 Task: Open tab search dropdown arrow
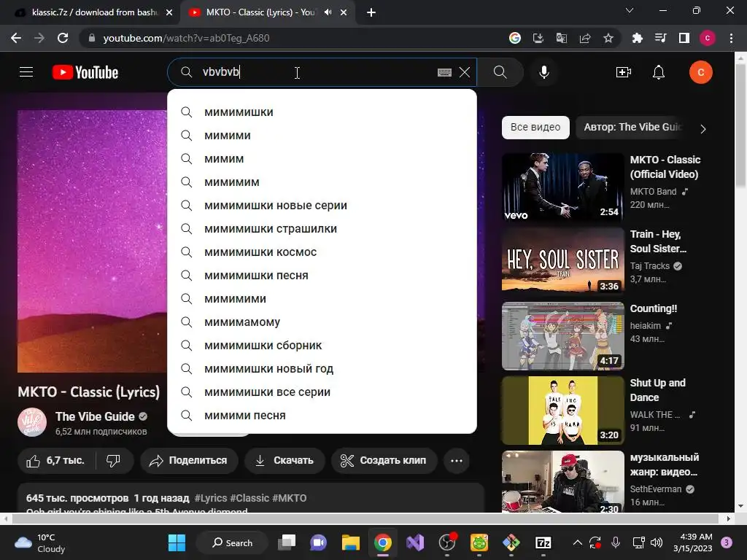(x=630, y=10)
